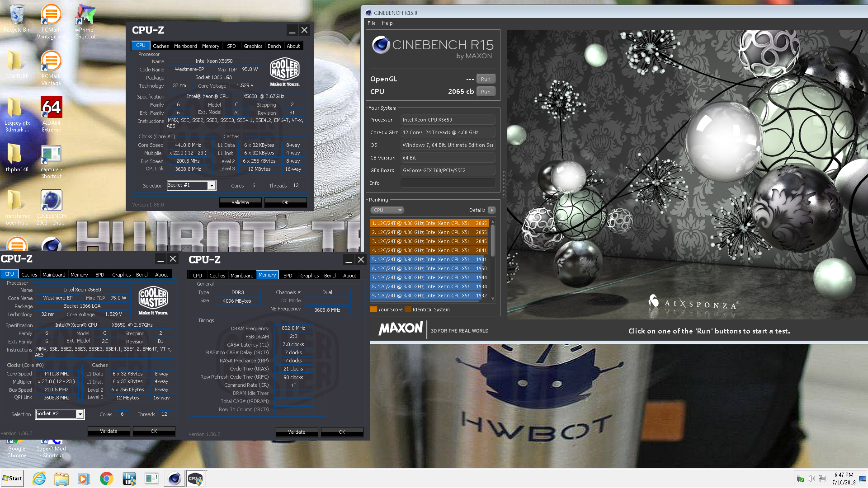Open the wPrime shortcut icon
The height and width of the screenshot is (488, 868).
point(85,20)
